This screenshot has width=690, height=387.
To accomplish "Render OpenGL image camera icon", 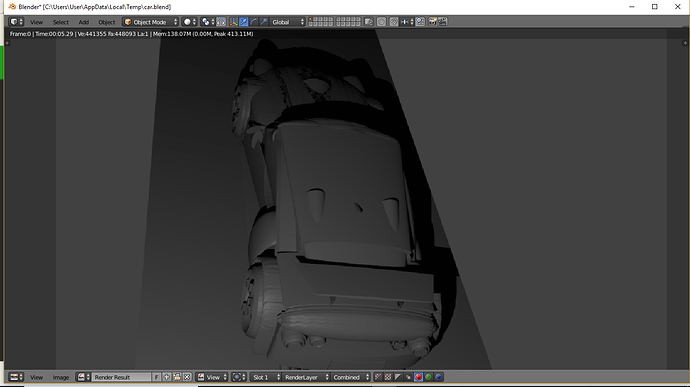I will (433, 22).
